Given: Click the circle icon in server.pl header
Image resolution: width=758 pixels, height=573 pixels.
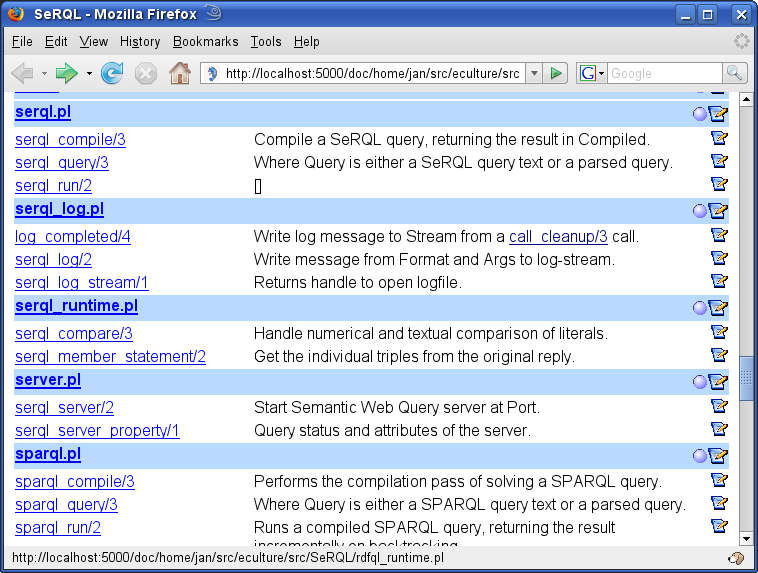Looking at the screenshot, I should click(x=700, y=382).
